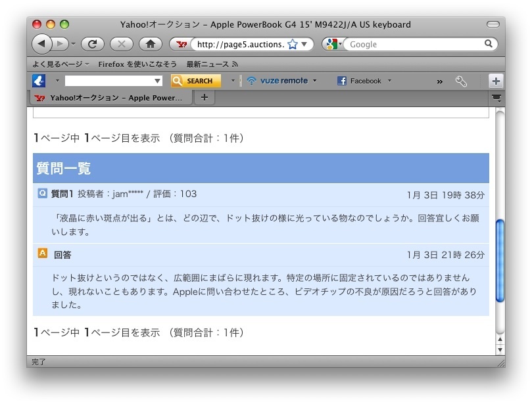The height and width of the screenshot is (404, 532).
Task: Click the back navigation button
Action: 41,44
